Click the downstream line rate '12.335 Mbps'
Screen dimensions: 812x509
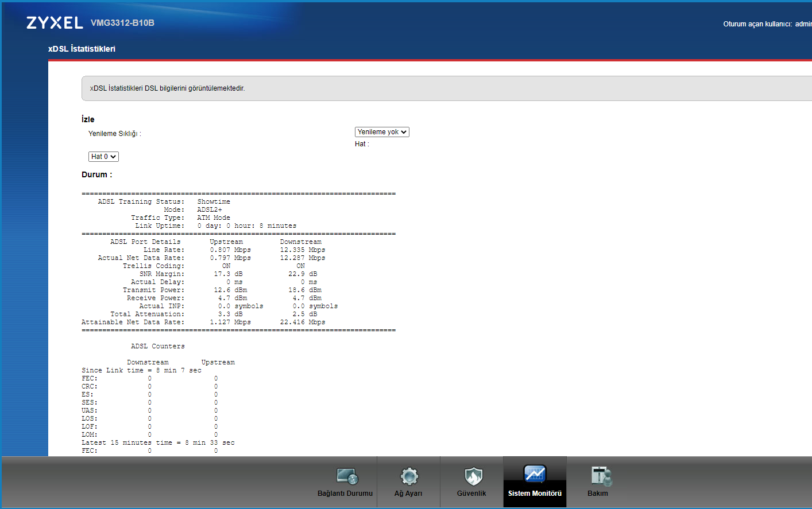point(303,250)
